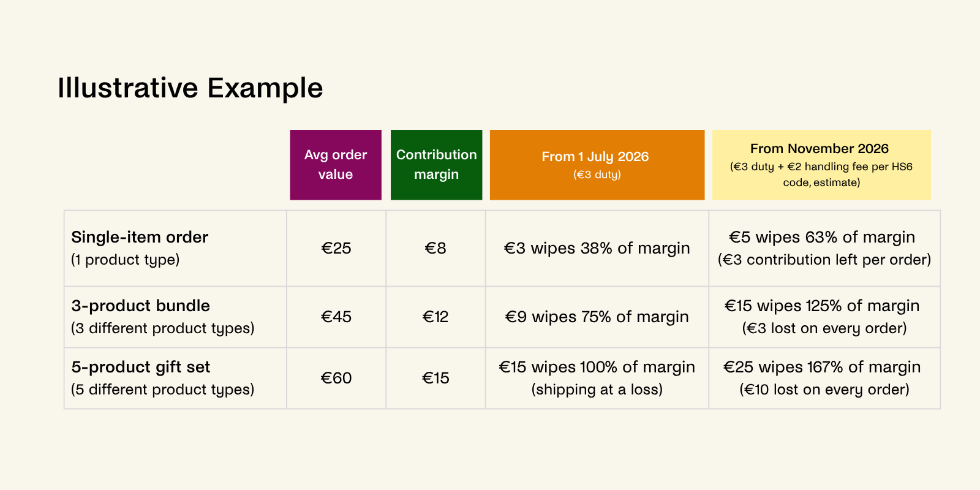
Task: Click the €25 average order value cell
Action: 336,248
